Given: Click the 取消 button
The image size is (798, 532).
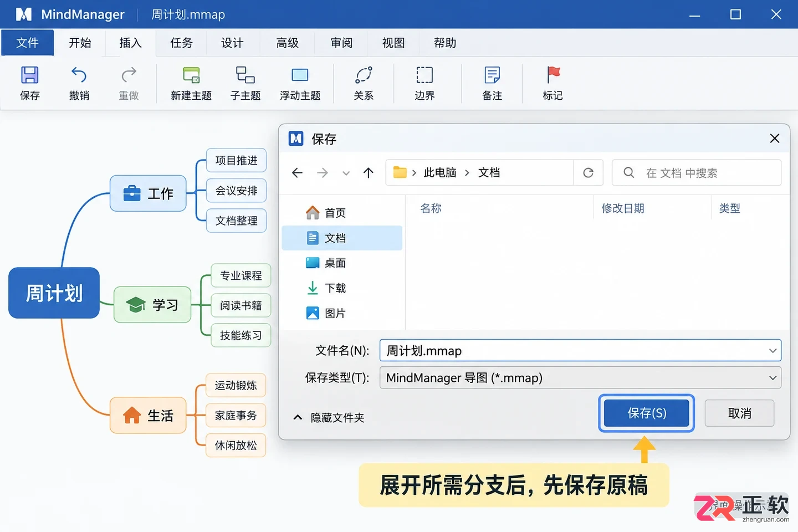Looking at the screenshot, I should (740, 413).
